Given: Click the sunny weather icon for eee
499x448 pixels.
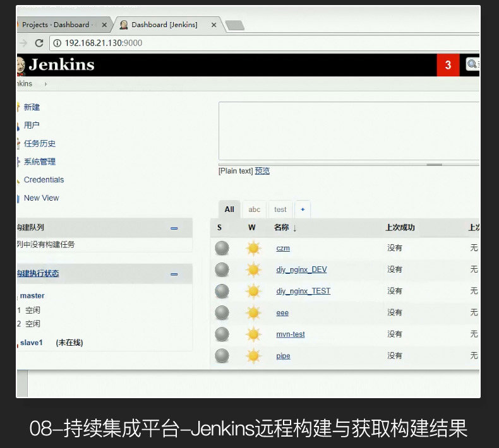Looking at the screenshot, I should click(x=253, y=312).
